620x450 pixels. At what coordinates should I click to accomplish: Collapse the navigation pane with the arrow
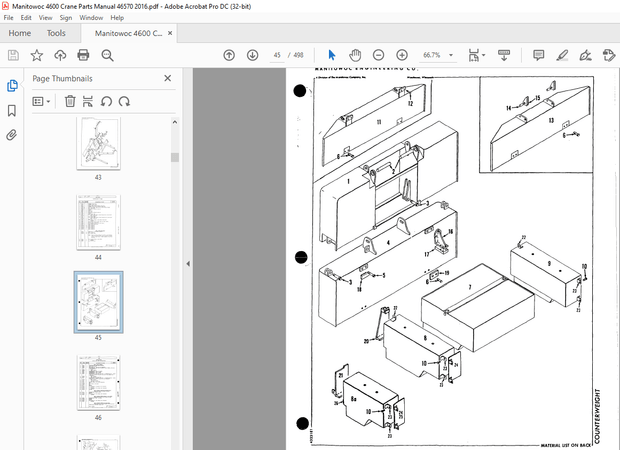tap(187, 264)
